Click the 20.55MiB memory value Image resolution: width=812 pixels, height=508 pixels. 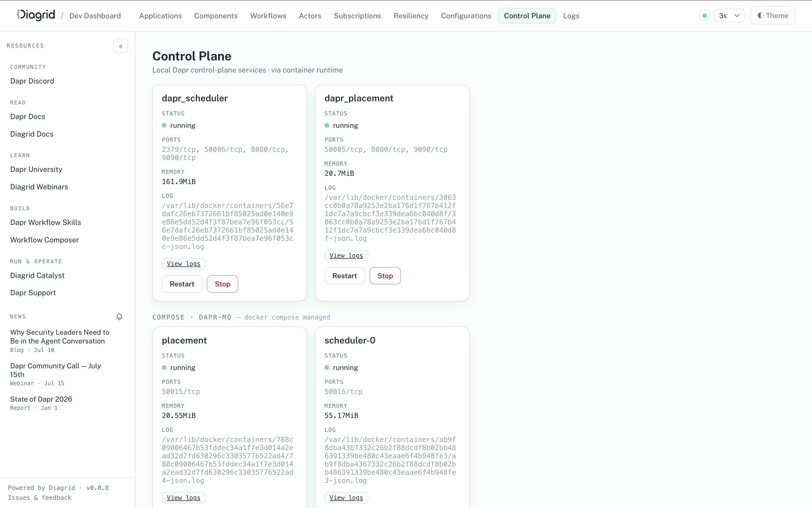point(179,416)
